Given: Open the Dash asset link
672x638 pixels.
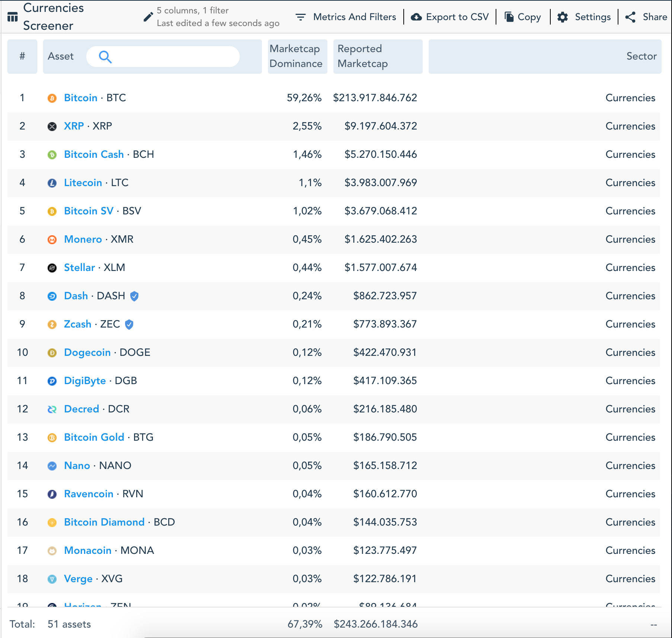Looking at the screenshot, I should click(76, 296).
